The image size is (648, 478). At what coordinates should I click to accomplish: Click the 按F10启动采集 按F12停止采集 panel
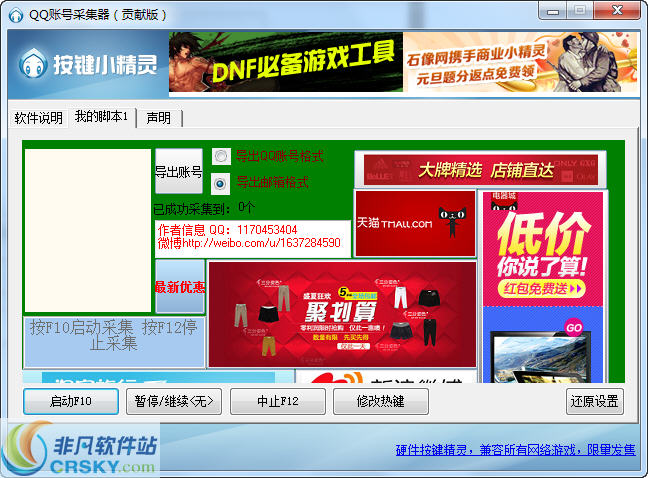click(114, 342)
